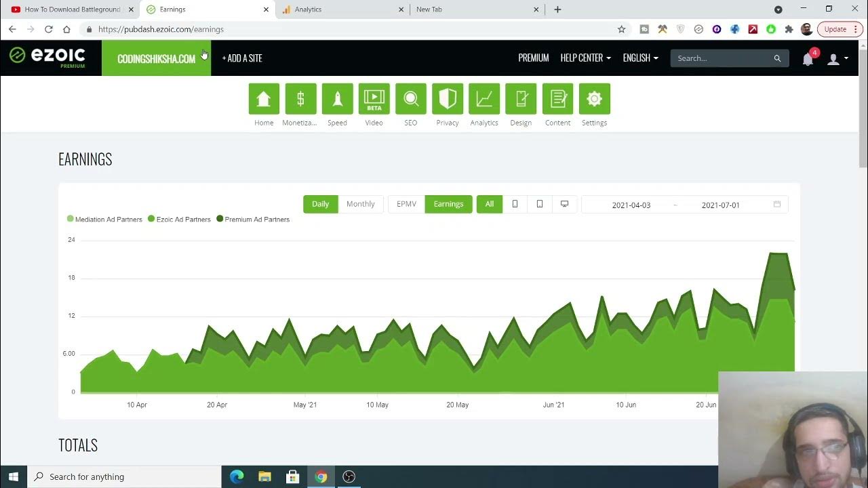Click the Add A Site link
The image size is (868, 488).
click(x=242, y=58)
